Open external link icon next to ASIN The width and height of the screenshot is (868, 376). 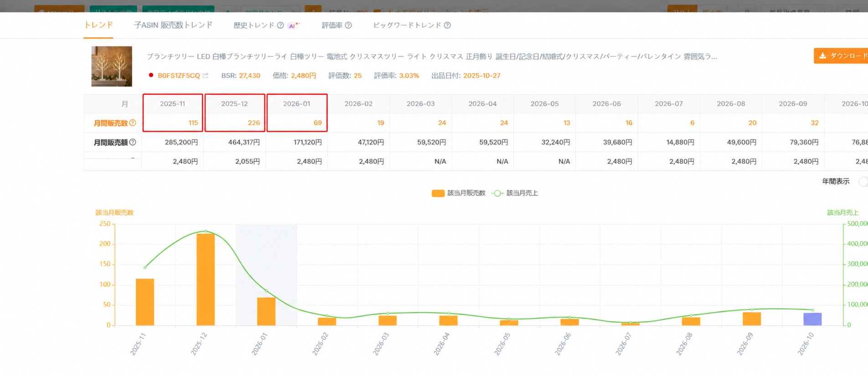coord(205,76)
